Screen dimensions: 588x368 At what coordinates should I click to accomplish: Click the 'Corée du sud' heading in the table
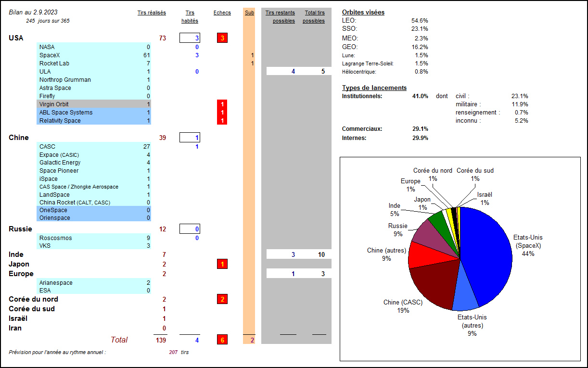32,309
